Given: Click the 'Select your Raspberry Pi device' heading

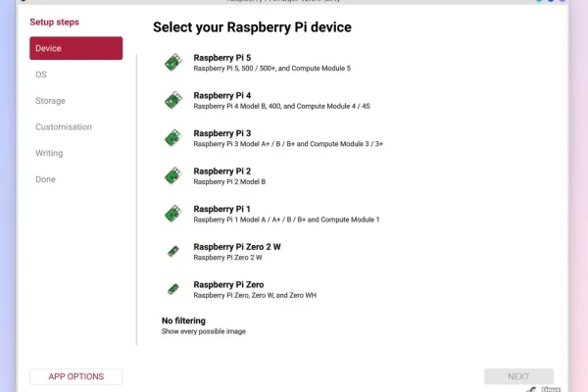Looking at the screenshot, I should coord(252,27).
